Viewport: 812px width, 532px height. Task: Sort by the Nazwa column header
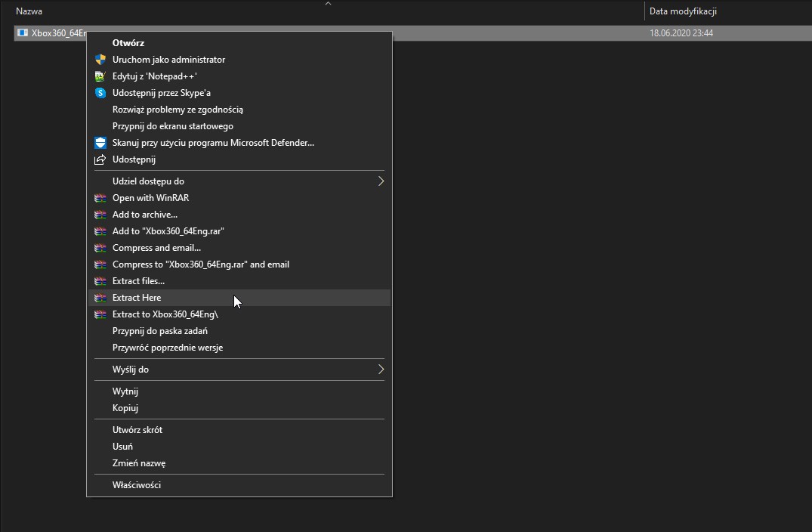tap(29, 11)
